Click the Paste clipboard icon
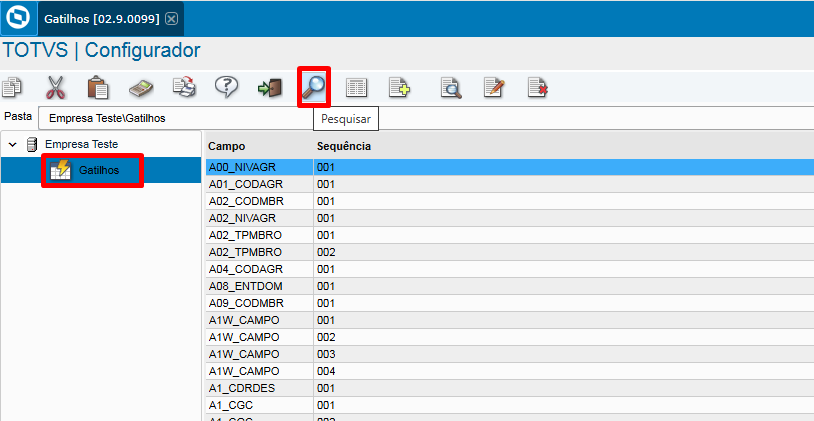The width and height of the screenshot is (814, 421). [x=98, y=87]
